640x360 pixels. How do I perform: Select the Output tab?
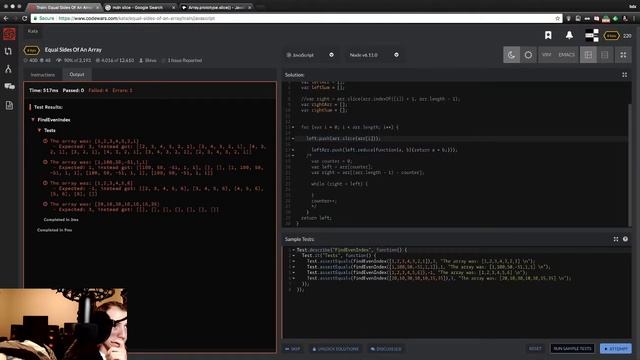click(77, 74)
